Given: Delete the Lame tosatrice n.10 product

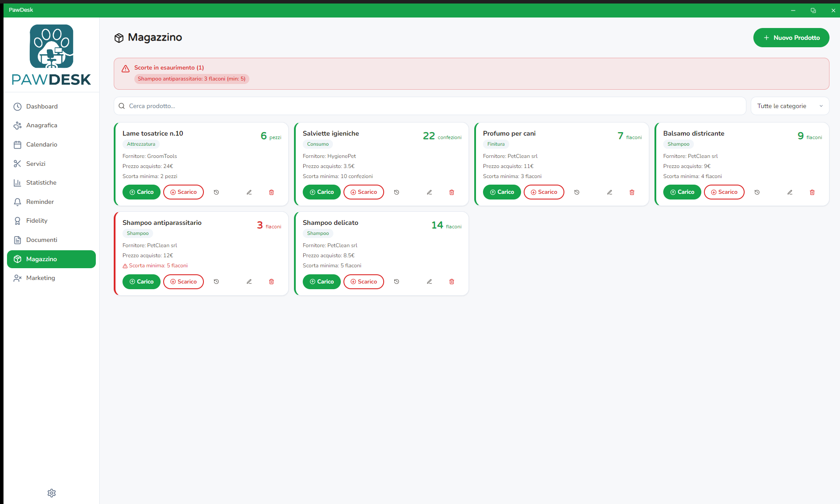Looking at the screenshot, I should pos(271,192).
